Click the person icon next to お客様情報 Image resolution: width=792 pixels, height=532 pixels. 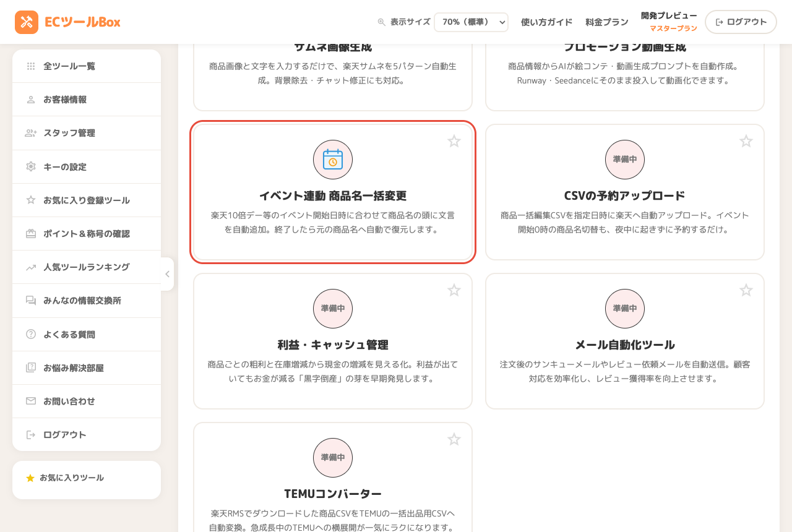pos(31,100)
